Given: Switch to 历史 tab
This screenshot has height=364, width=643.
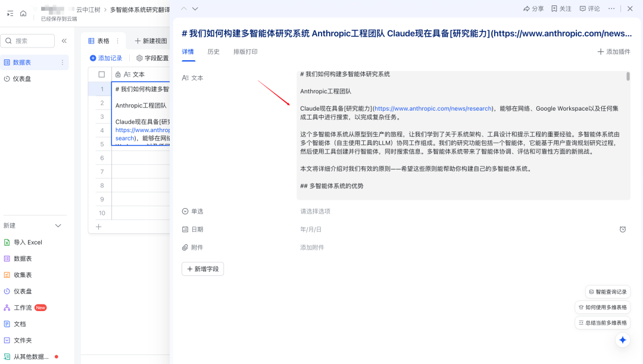Looking at the screenshot, I should point(213,52).
